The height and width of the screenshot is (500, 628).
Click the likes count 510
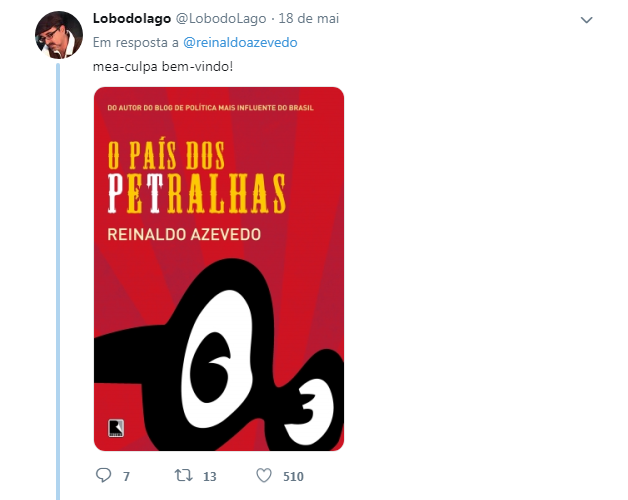tap(293, 476)
